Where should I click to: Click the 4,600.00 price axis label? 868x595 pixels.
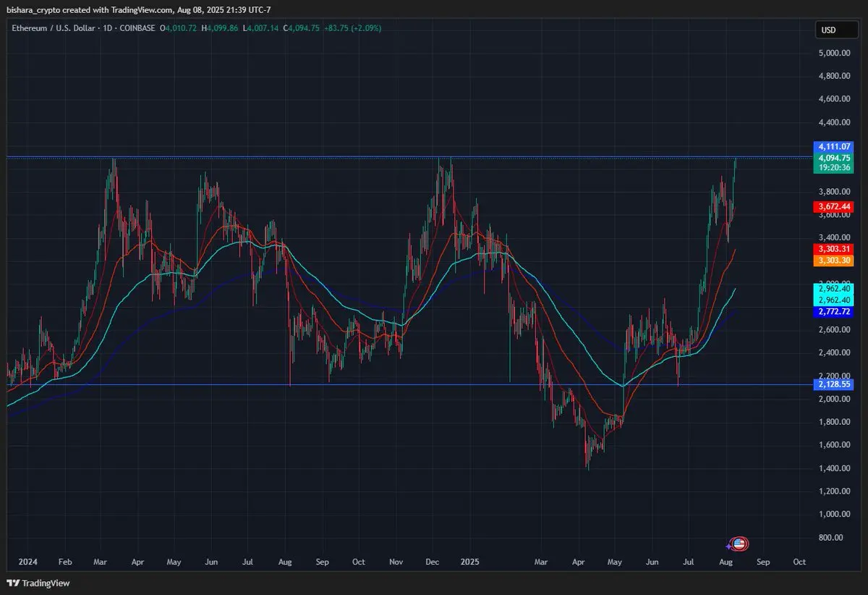[x=834, y=99]
